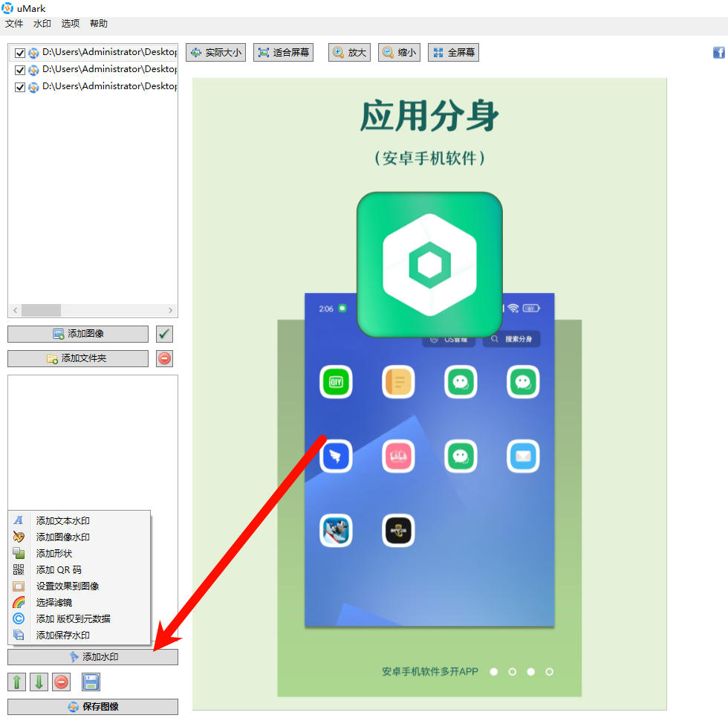Click the 适合屏幕 button
The image size is (728, 721).
(x=283, y=53)
